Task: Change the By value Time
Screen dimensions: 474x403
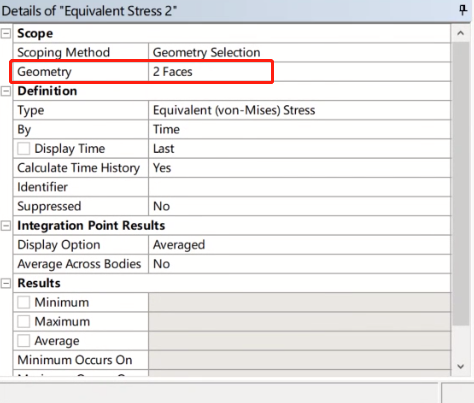Action: pos(299,129)
